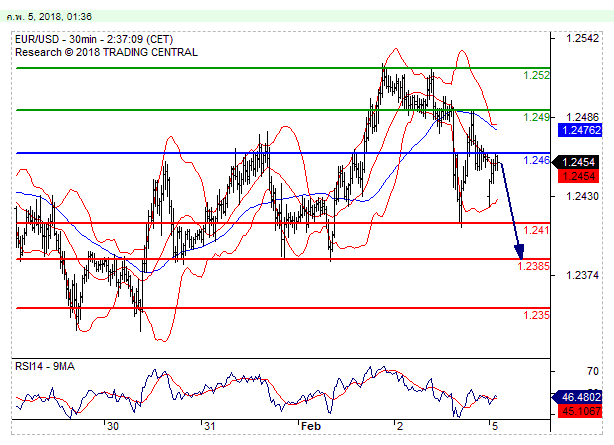Click the red 1.235 support label
The height and width of the screenshot is (445, 614).
coord(536,315)
